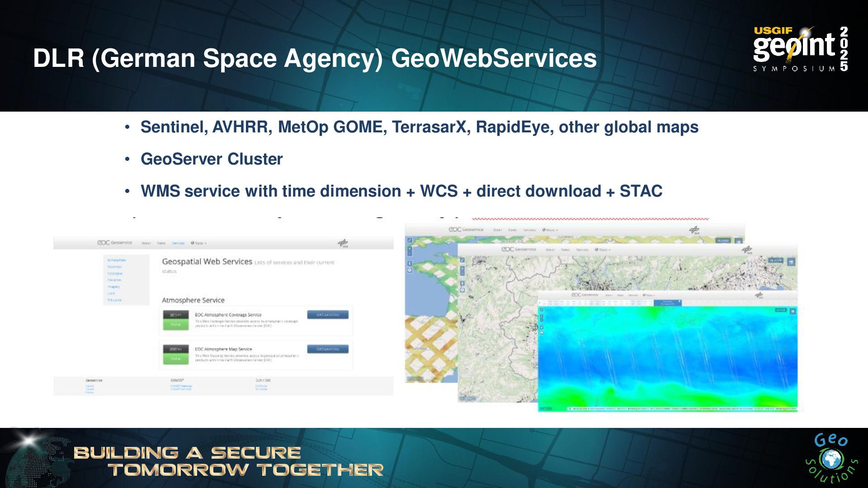The height and width of the screenshot is (488, 868).
Task: Click the DLR logo on the services list page
Action: click(x=343, y=244)
